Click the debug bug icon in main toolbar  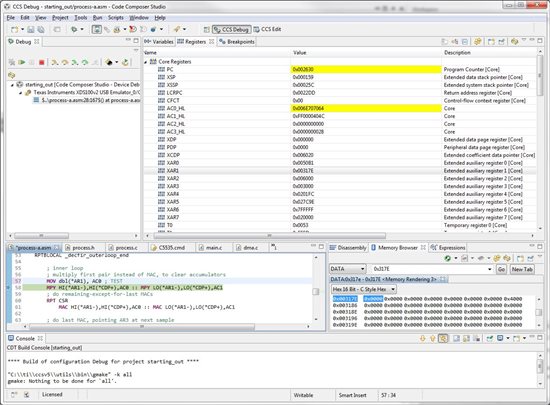click(x=74, y=29)
